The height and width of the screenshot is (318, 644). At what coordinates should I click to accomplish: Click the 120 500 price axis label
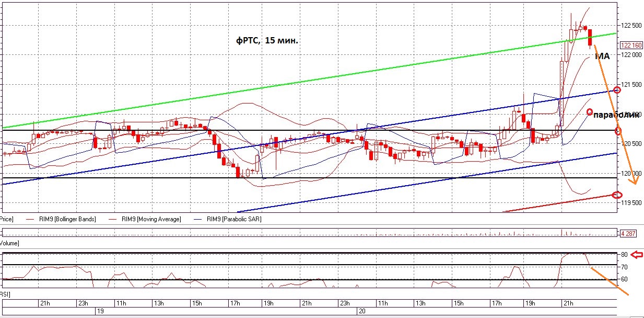[631, 144]
